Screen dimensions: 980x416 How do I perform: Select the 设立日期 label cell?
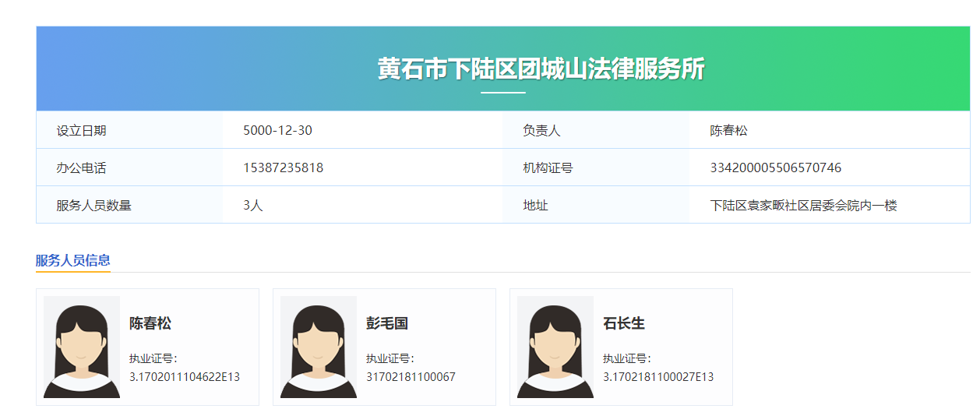[129, 130]
